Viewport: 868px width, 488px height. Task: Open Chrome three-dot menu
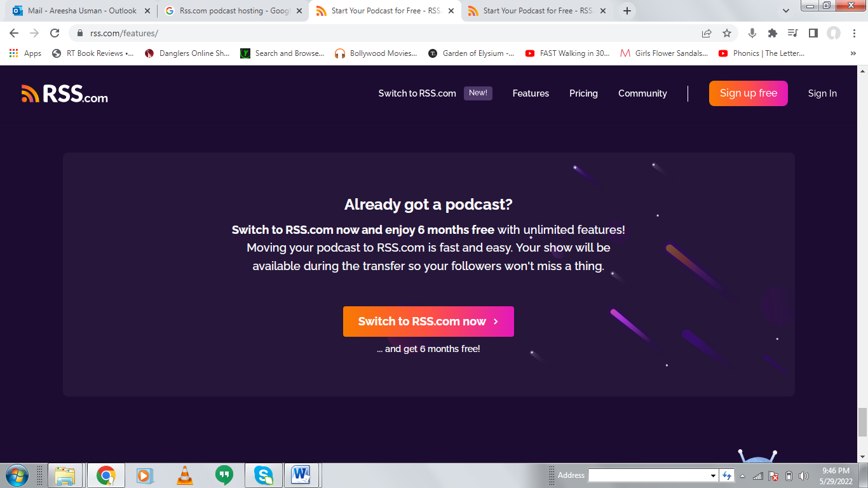click(x=853, y=33)
